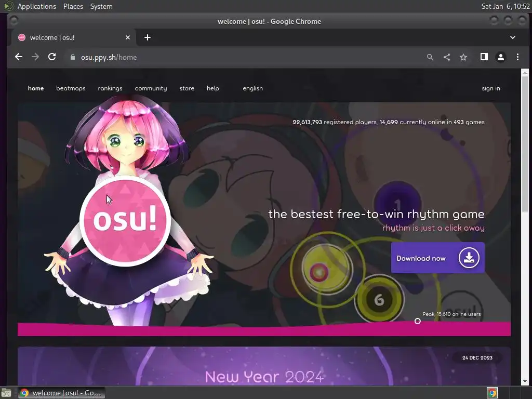Open the home nav item
The width and height of the screenshot is (532, 399).
click(x=36, y=88)
